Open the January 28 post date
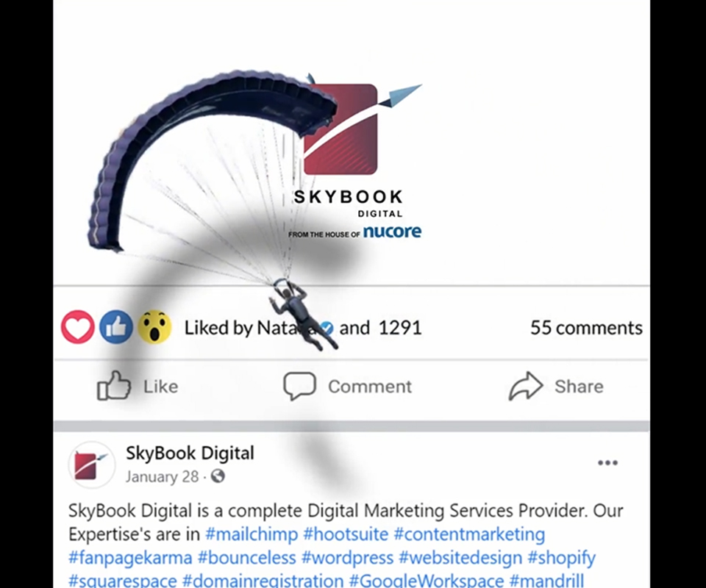The width and height of the screenshot is (706, 588). pos(162,476)
